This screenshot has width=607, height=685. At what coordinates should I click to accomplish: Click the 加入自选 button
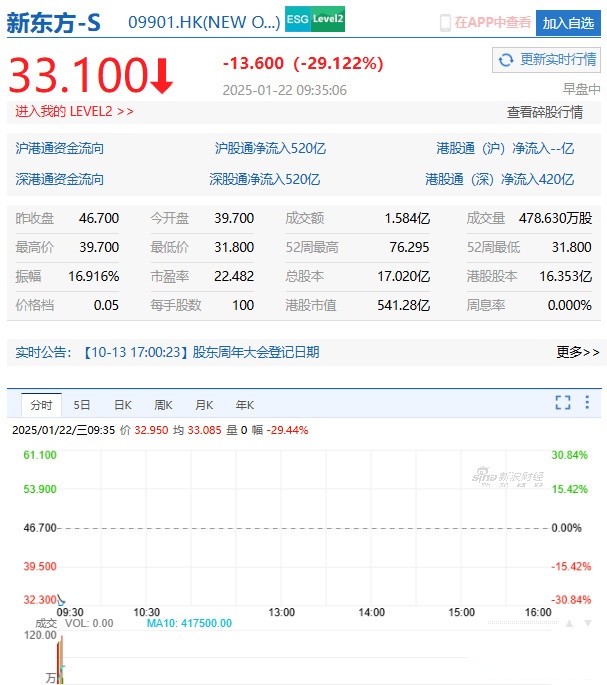click(568, 23)
